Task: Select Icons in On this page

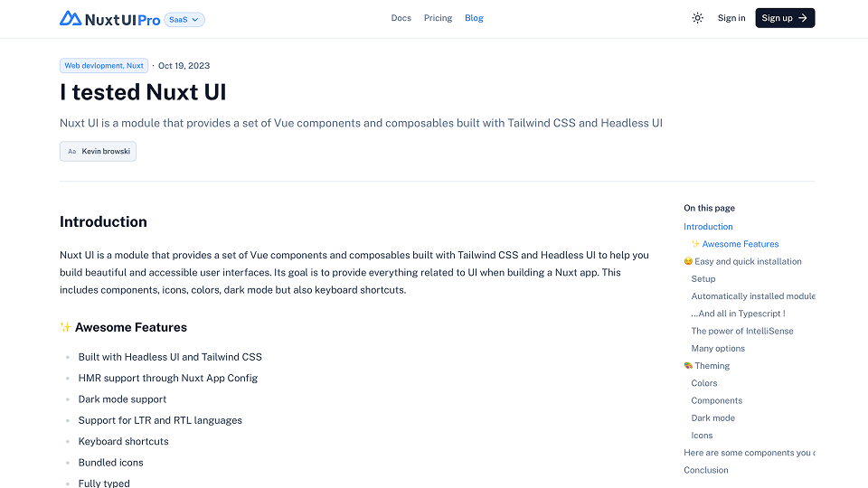Action: tap(702, 436)
